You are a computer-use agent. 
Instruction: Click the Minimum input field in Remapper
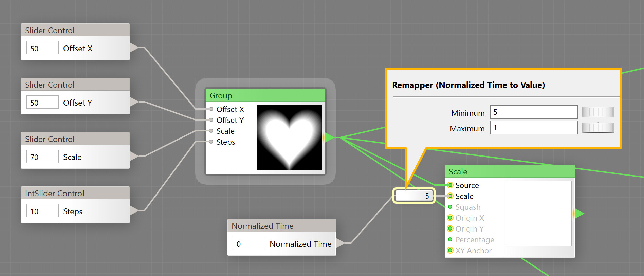pos(533,112)
